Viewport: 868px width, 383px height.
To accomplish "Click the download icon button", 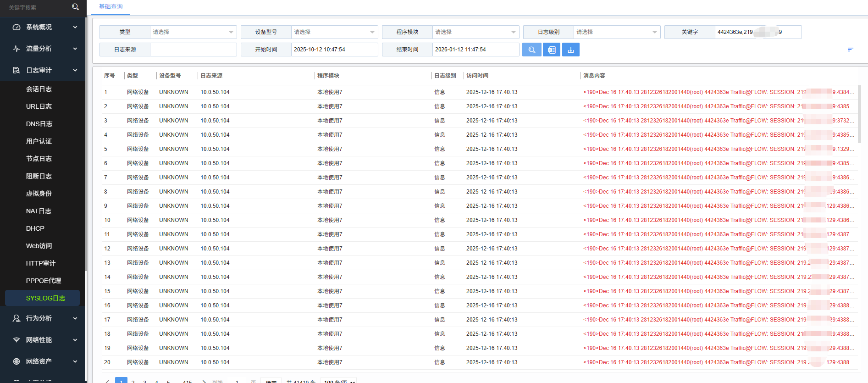I will (x=571, y=50).
